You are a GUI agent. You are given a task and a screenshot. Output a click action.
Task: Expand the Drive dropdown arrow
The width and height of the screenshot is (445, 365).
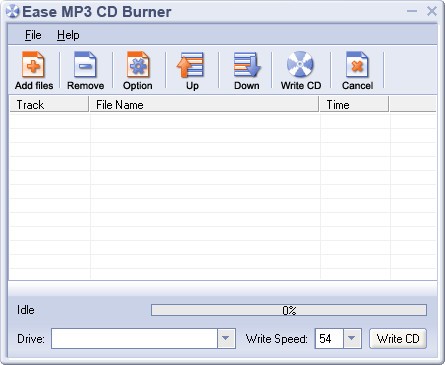(x=226, y=338)
